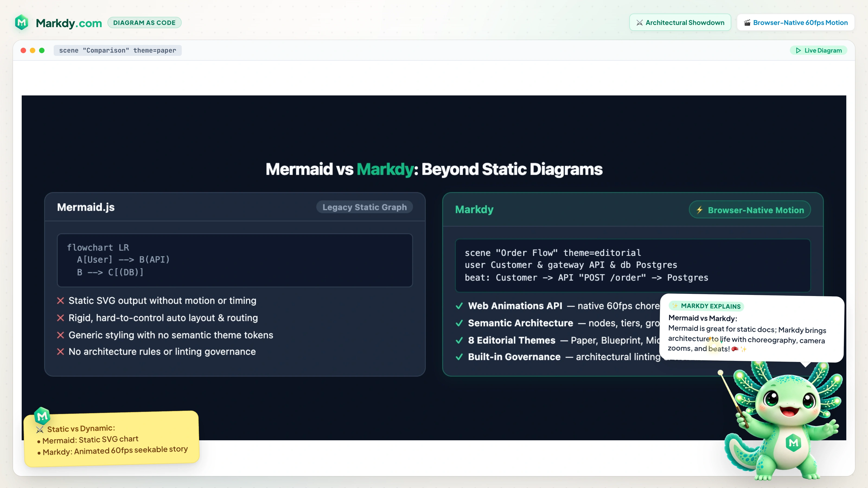
Task: Click the DIAGRAM AS CODE badge
Action: (144, 23)
